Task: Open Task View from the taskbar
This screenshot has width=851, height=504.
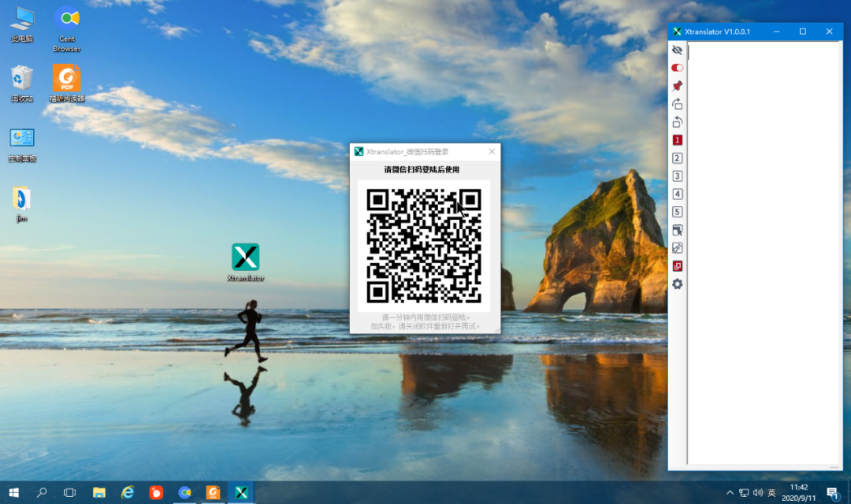Action: (69, 493)
